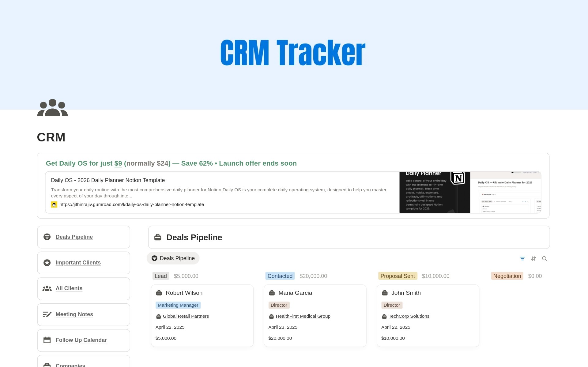Click the pencil icon next to Meeting Notes
This screenshot has width=588, height=367.
tap(47, 314)
